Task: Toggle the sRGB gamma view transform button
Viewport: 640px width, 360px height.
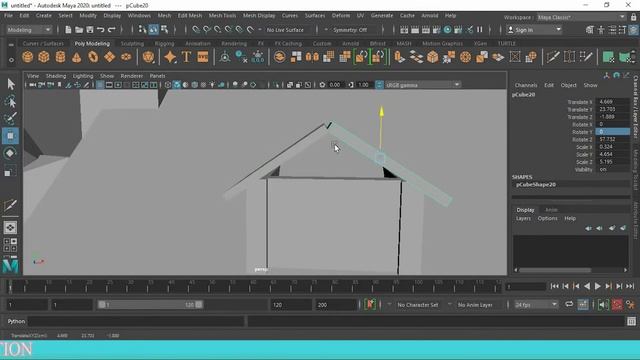Action: click(x=379, y=84)
